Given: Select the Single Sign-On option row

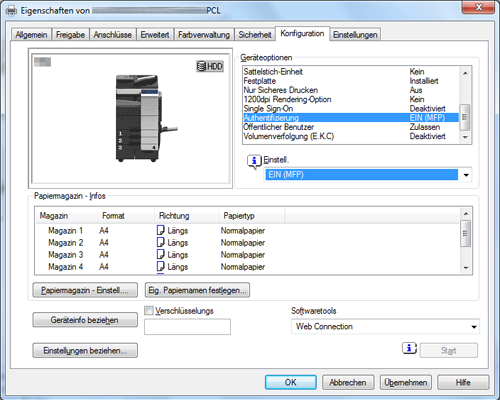Looking at the screenshot, I should click(x=351, y=108).
